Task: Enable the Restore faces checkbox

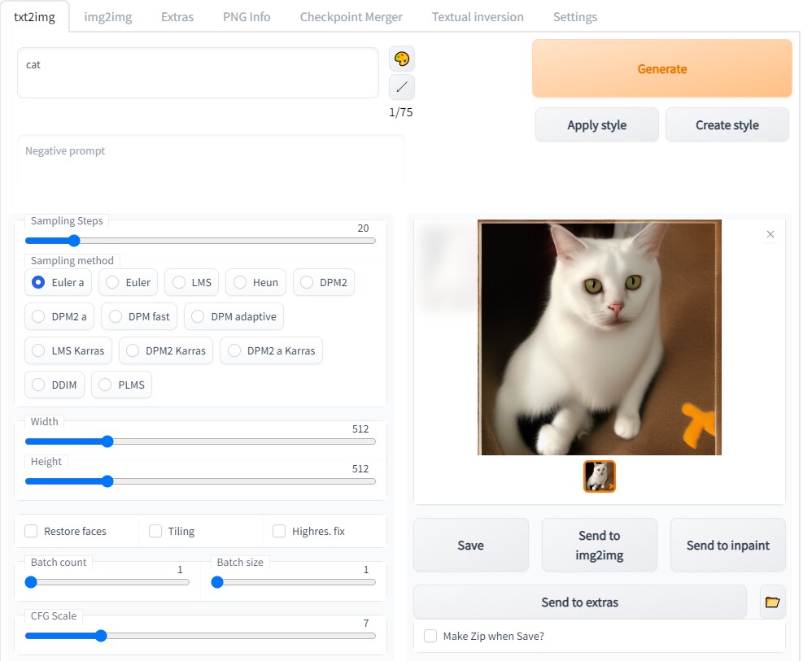Action: pos(31,531)
